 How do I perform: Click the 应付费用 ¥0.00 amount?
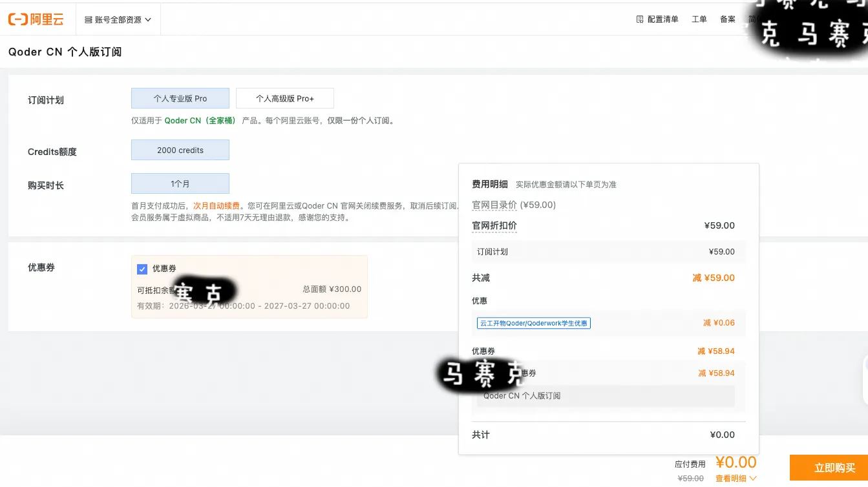coord(736,462)
